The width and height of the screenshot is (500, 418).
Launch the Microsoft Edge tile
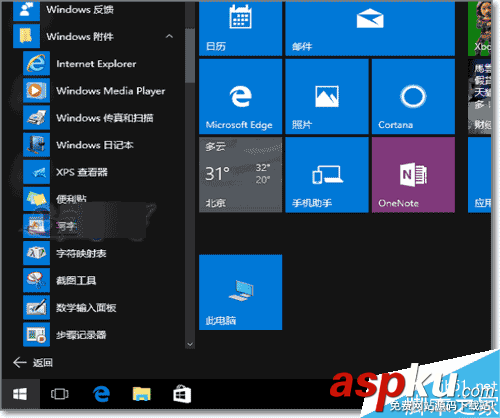[240, 97]
